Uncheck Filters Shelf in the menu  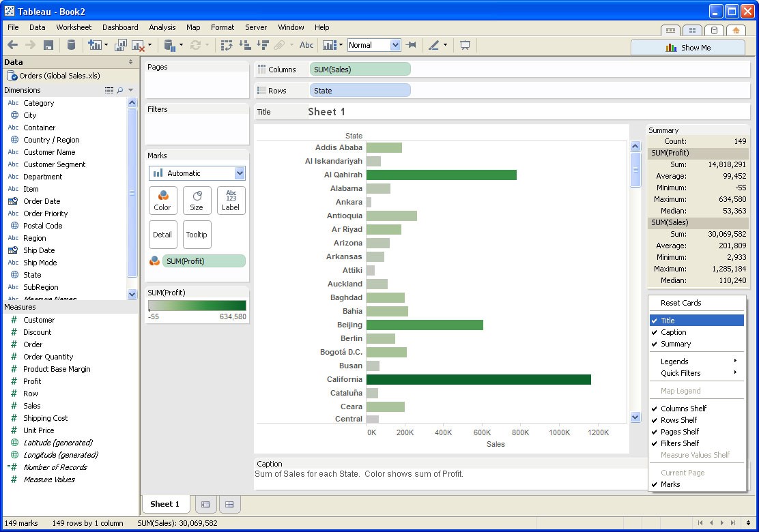[680, 443]
